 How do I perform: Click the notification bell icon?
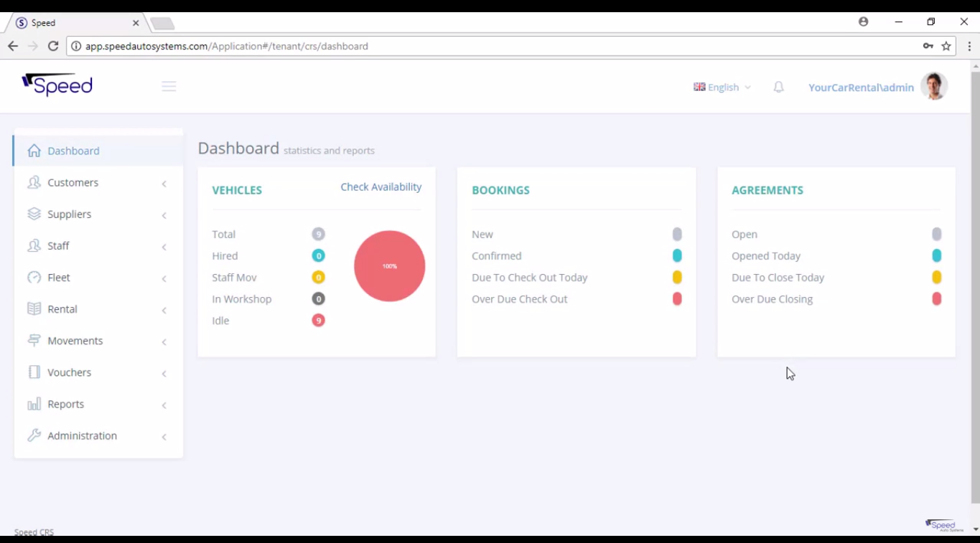coord(778,87)
